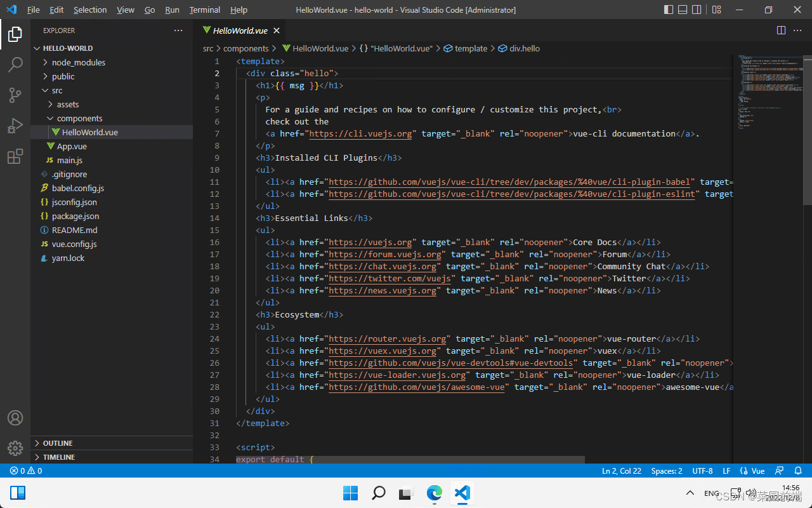Open editor more actions ellipsis

pos(798,30)
